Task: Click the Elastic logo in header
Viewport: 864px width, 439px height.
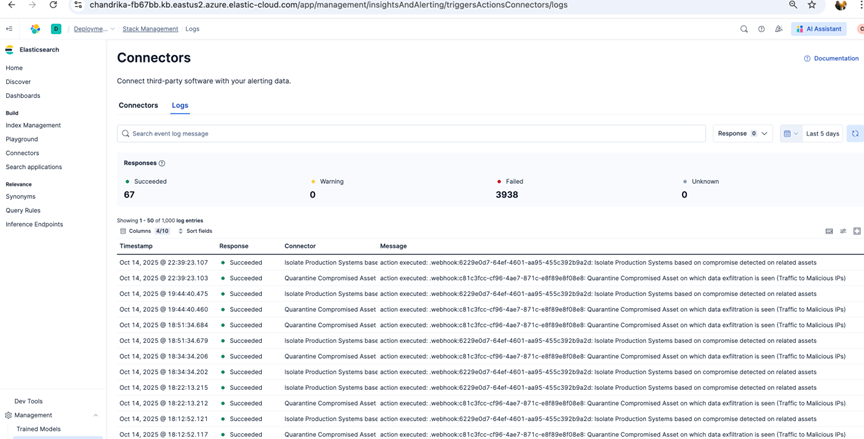Action: (x=35, y=29)
